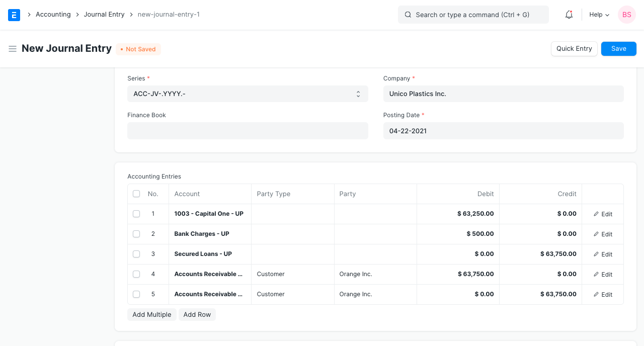
Task: Check the checkbox for row 2
Action: 136,234
